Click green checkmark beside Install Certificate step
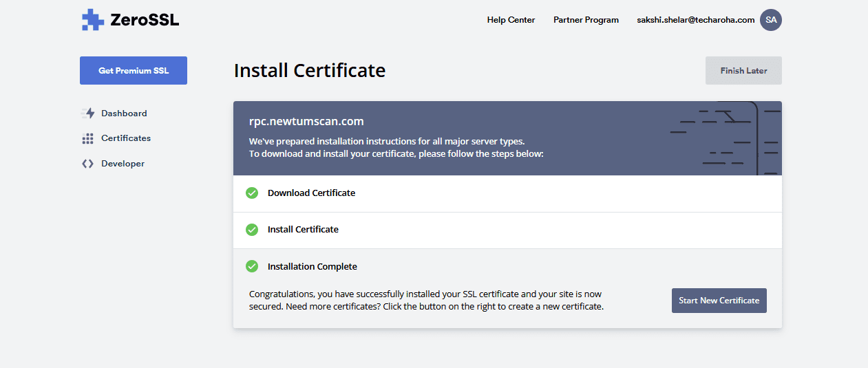The image size is (868, 368). (x=252, y=230)
